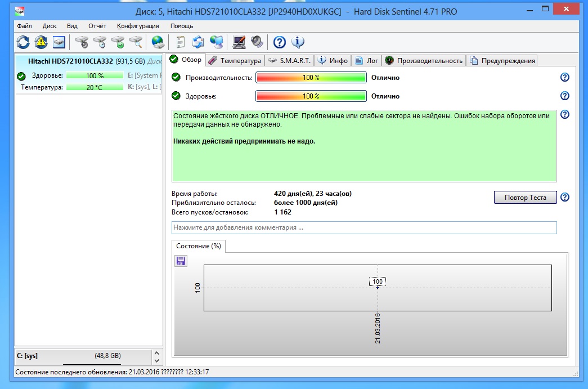
Task: Switch to the Производительность tab
Action: [424, 60]
